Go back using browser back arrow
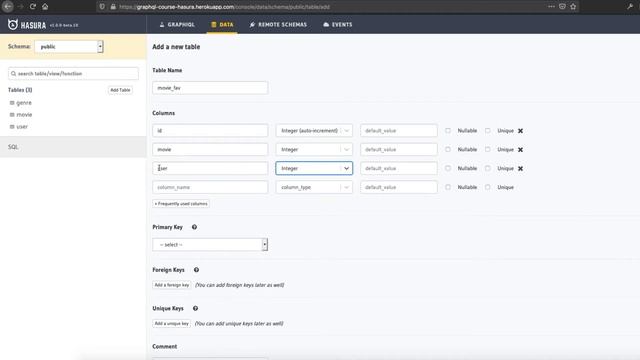 point(7,7)
